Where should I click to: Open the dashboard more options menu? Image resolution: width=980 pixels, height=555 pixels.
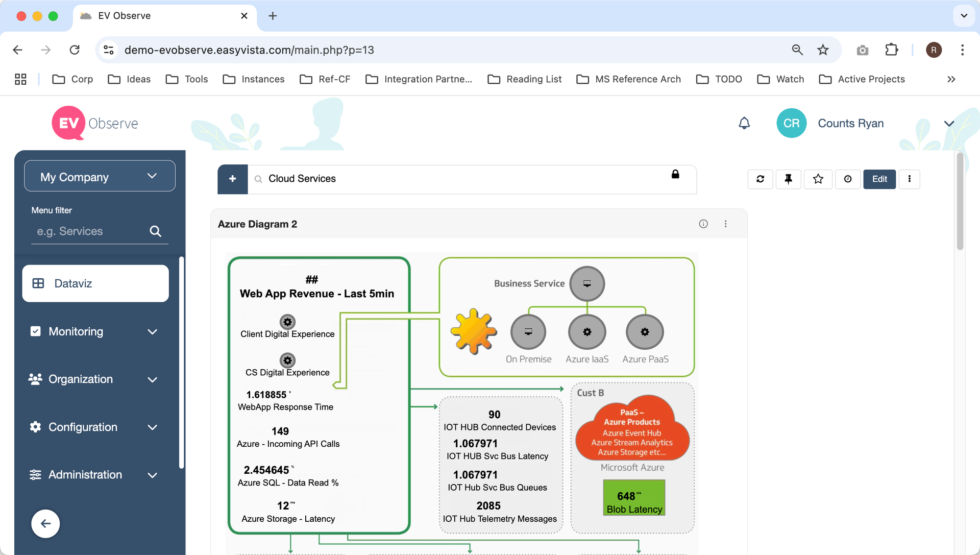909,179
